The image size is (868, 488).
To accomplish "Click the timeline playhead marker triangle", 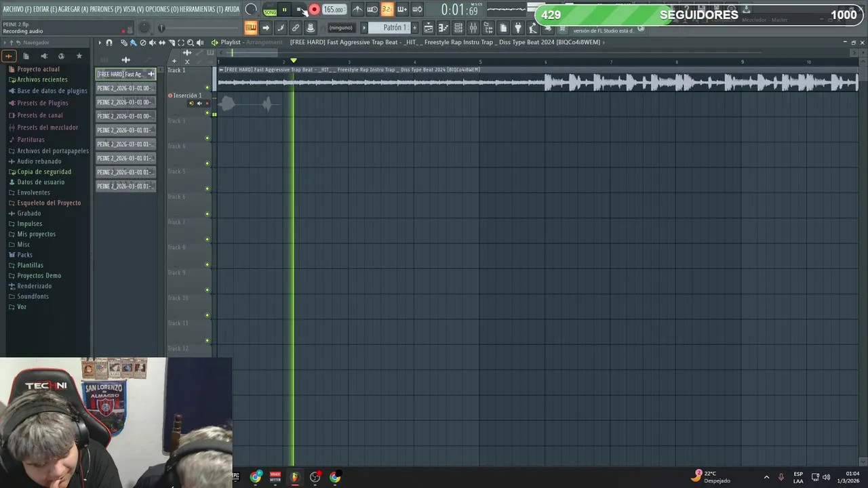I will coord(294,61).
